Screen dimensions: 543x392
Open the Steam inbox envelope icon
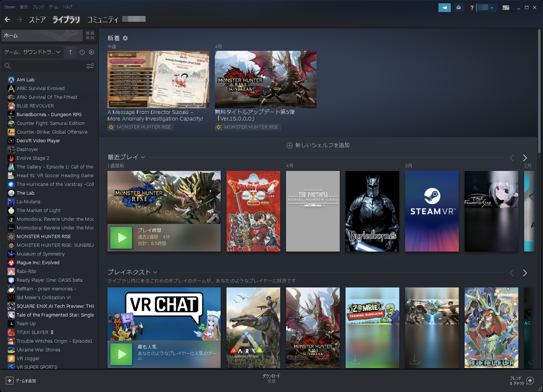click(459, 7)
